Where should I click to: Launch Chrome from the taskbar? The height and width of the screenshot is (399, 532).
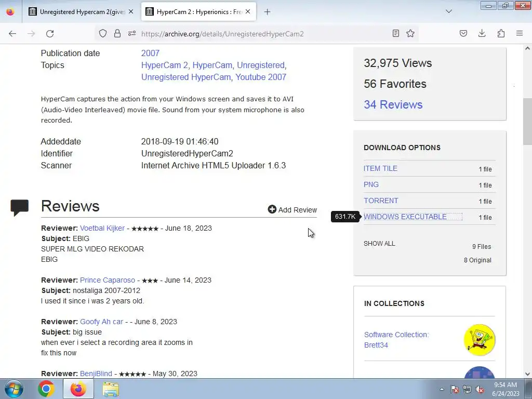(46, 389)
